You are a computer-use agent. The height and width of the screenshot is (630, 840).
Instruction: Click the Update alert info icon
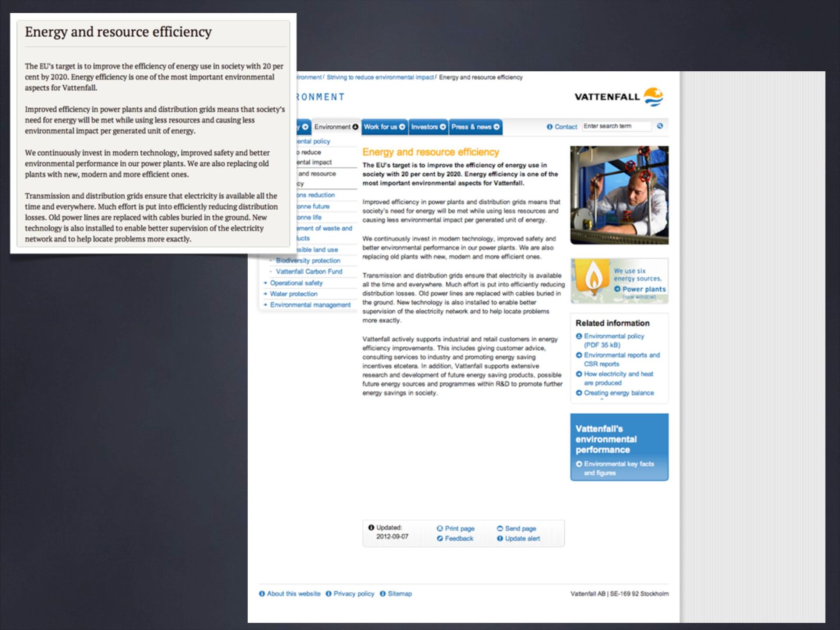(500, 539)
